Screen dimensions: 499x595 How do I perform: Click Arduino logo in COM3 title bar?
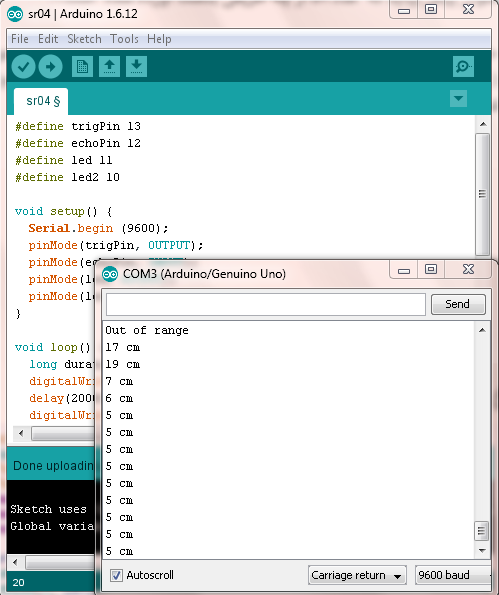click(110, 274)
